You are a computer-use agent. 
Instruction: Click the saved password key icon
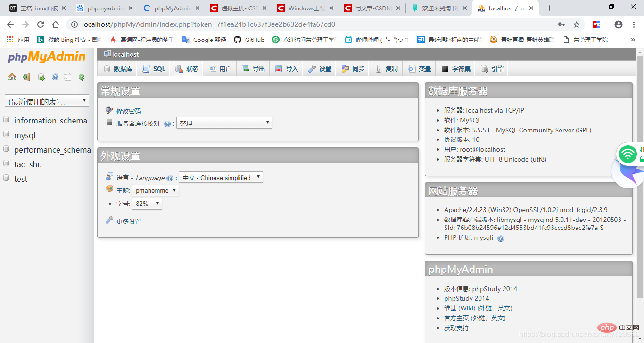561,24
